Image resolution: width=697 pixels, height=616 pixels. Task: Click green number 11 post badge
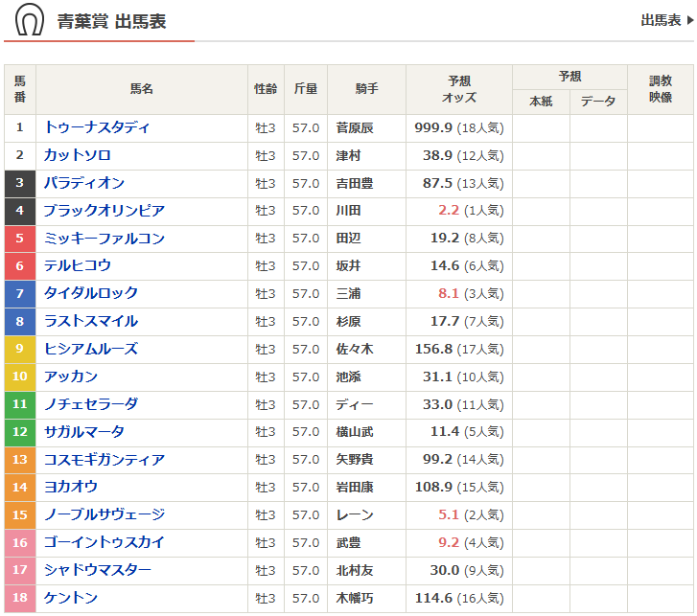pyautogui.click(x=20, y=404)
